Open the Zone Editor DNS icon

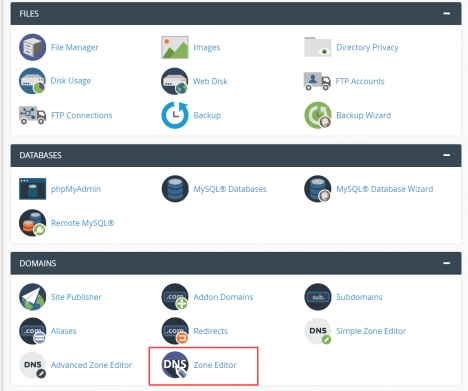[x=175, y=365]
